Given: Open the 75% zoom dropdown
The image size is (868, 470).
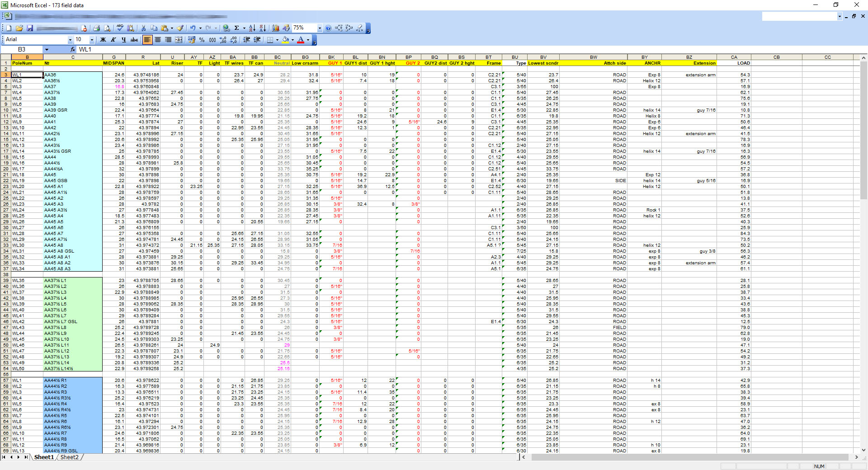Looking at the screenshot, I should pos(320,28).
